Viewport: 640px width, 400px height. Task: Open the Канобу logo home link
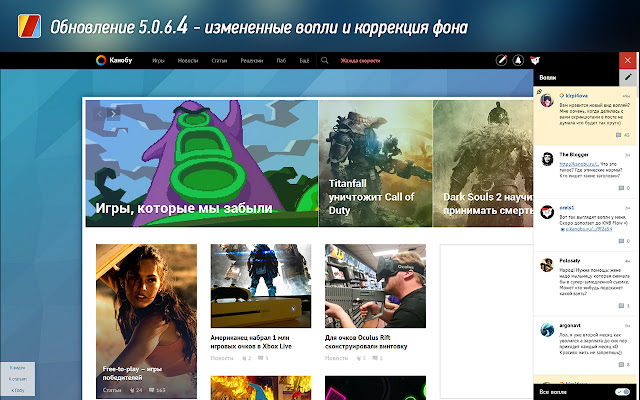point(114,60)
